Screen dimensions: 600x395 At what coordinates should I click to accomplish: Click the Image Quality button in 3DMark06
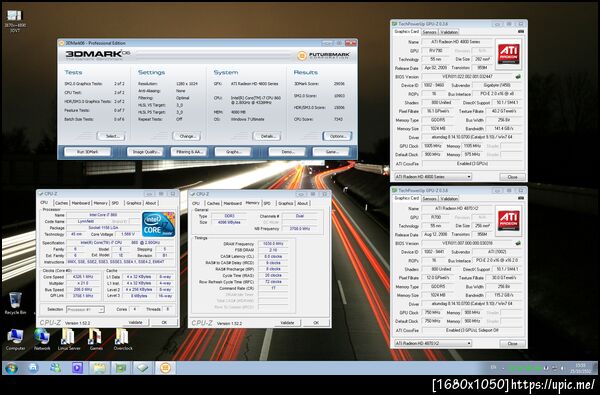tap(145, 152)
